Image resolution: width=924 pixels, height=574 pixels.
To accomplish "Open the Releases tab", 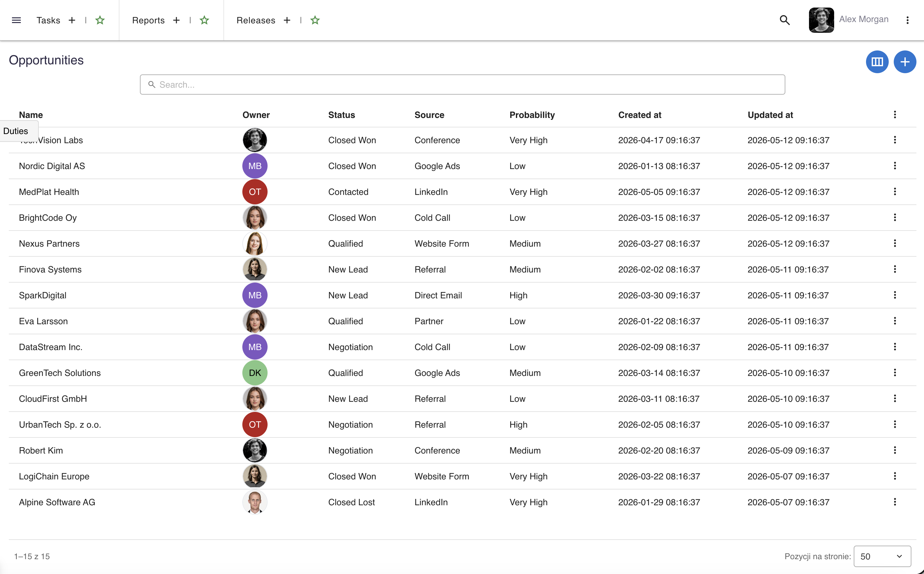I will (x=256, y=20).
